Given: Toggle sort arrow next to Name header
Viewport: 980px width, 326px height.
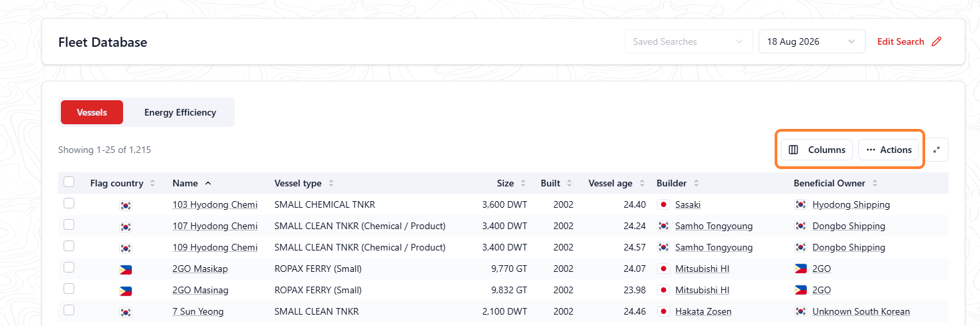Looking at the screenshot, I should (208, 183).
